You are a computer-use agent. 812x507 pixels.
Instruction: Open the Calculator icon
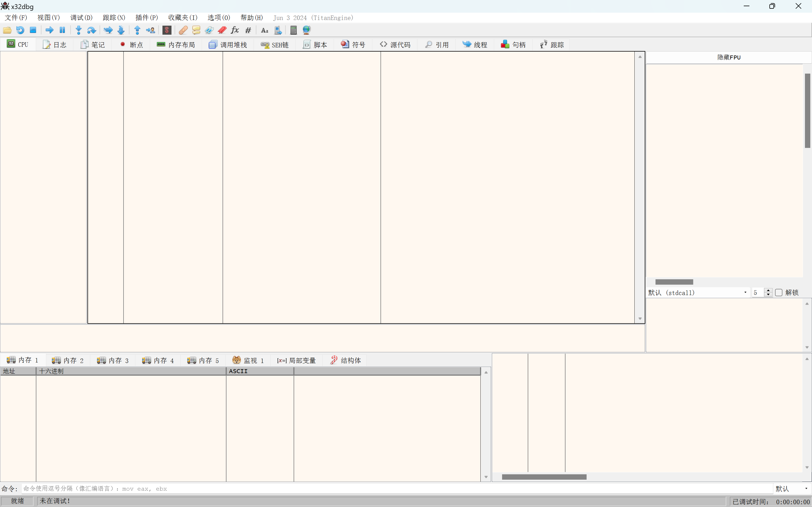pyautogui.click(x=294, y=30)
